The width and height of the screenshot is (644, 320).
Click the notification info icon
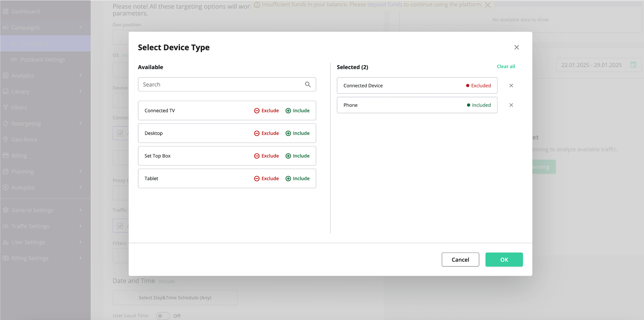coord(257,5)
